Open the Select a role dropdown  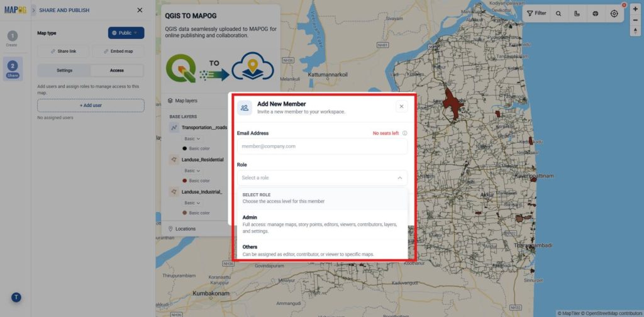tap(323, 178)
